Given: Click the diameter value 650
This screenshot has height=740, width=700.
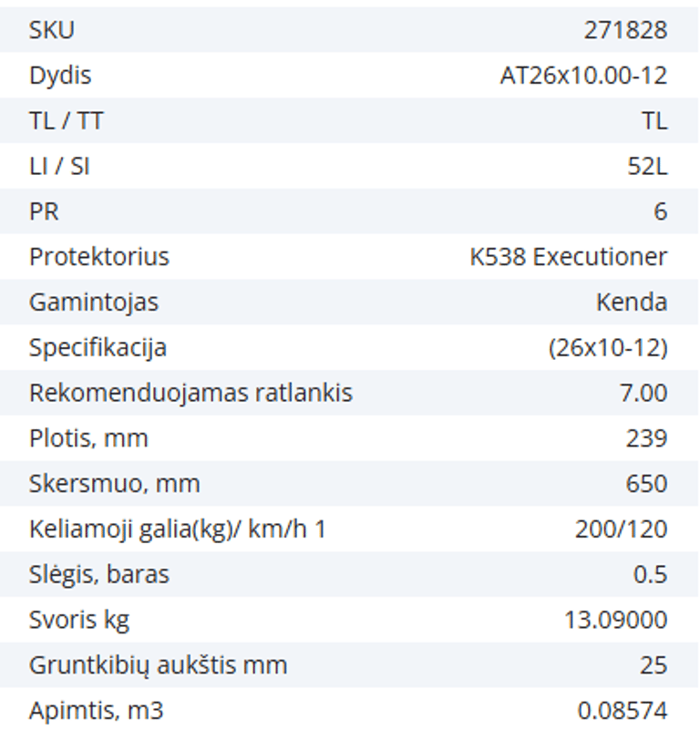Looking at the screenshot, I should click(646, 483).
